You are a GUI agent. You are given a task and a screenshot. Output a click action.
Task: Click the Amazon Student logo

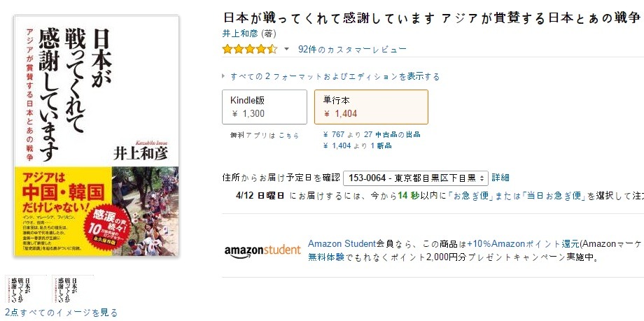tap(262, 252)
